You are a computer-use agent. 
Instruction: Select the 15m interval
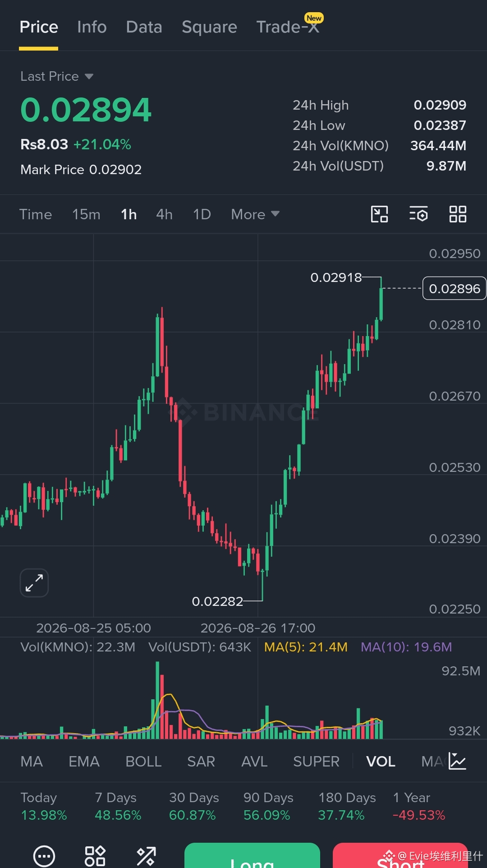tap(86, 214)
